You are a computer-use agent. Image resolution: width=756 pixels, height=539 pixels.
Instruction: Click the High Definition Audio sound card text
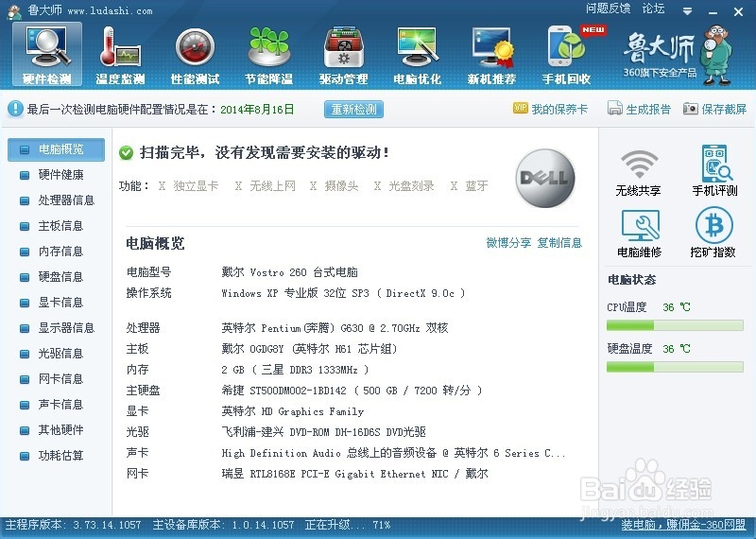(393, 453)
